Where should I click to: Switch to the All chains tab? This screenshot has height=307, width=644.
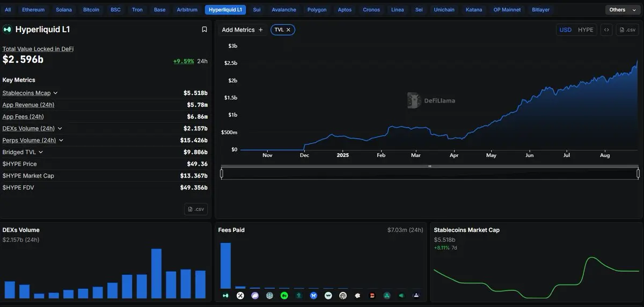click(x=8, y=10)
